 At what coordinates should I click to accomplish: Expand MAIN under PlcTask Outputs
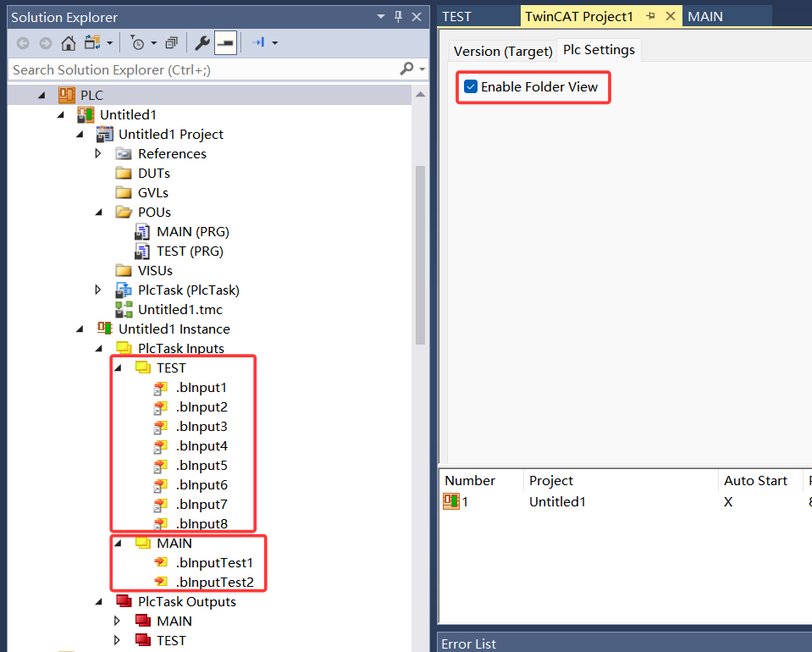pyautogui.click(x=118, y=621)
